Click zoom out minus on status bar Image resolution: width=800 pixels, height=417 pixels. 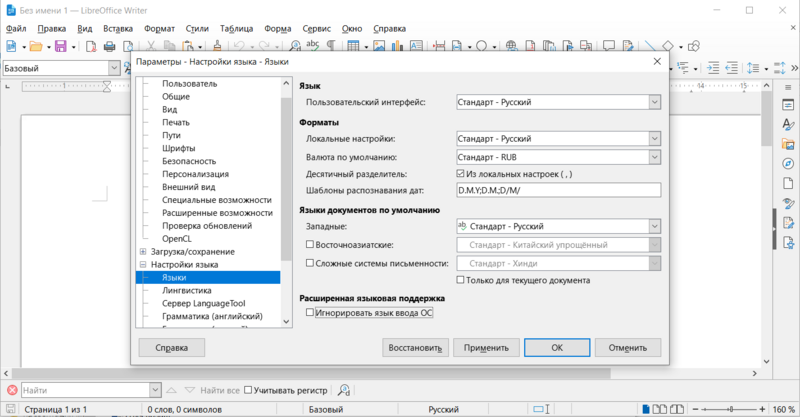click(695, 409)
